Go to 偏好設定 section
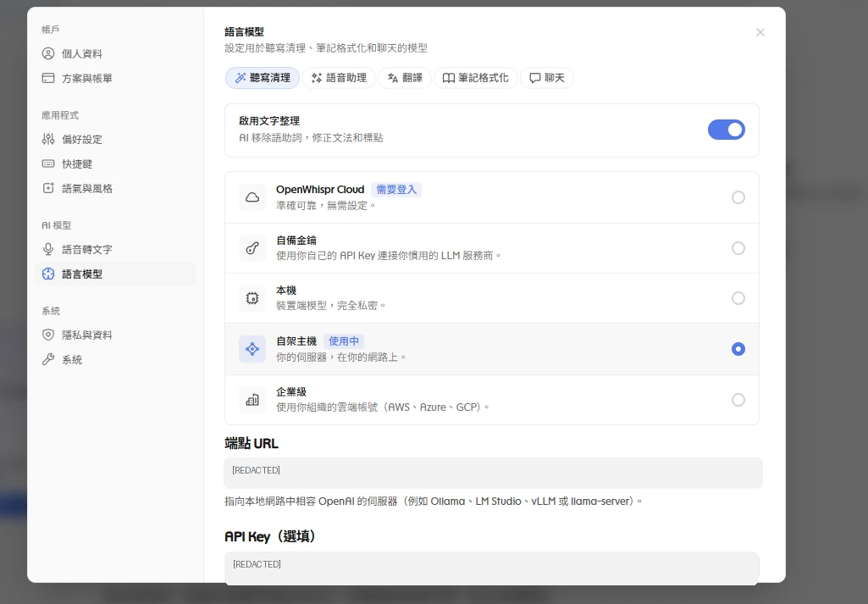 coord(116,139)
